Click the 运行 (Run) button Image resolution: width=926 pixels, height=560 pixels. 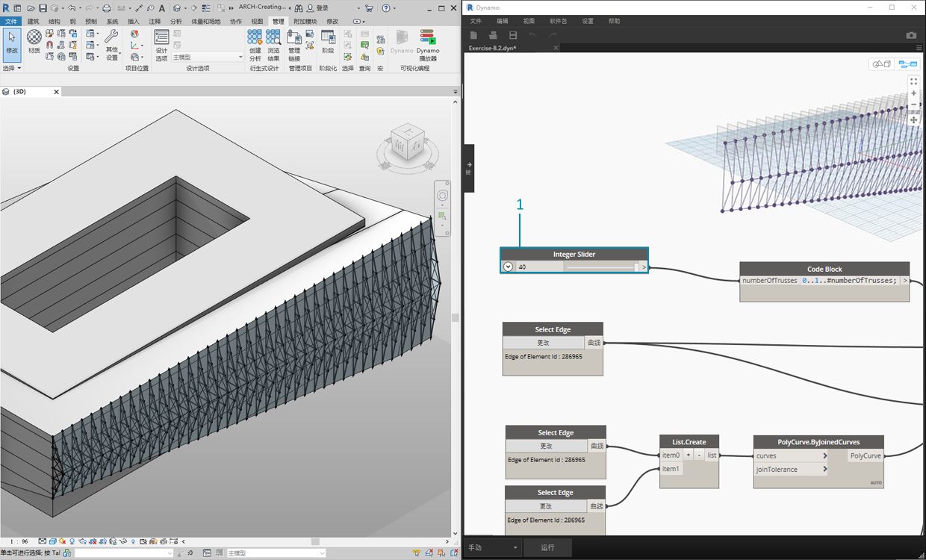(x=547, y=547)
